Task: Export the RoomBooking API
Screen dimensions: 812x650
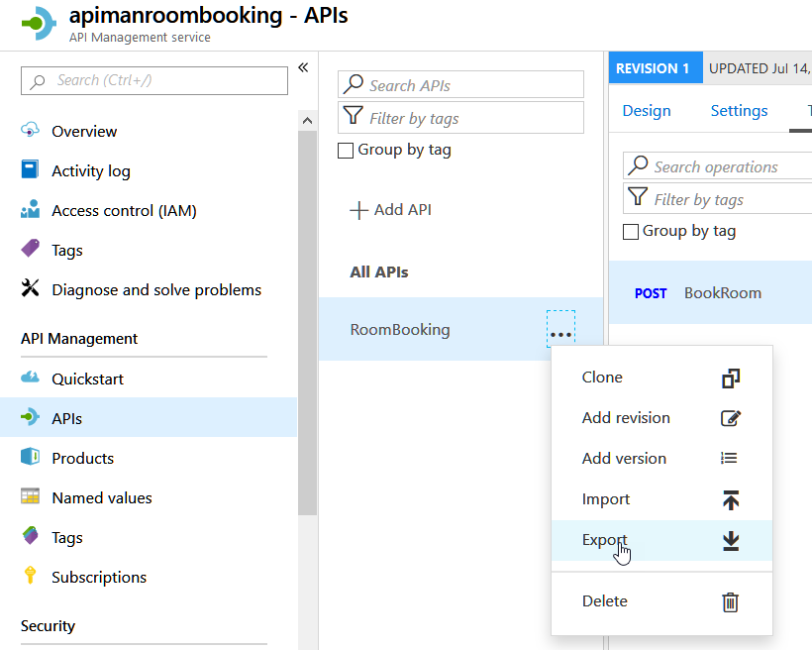Action: click(604, 540)
